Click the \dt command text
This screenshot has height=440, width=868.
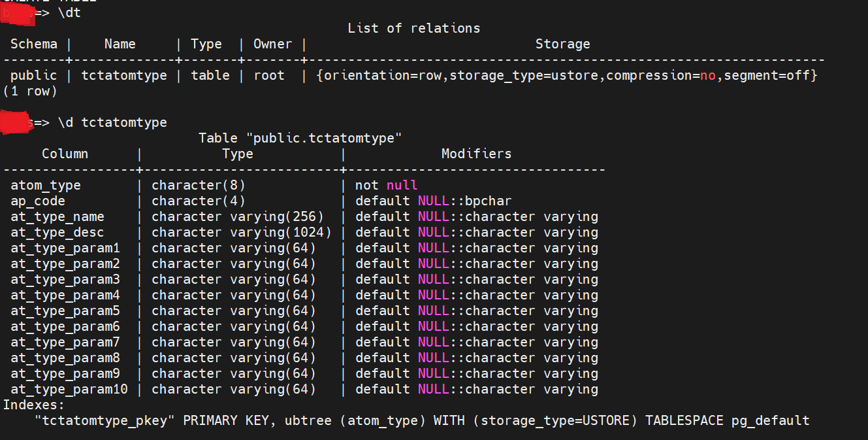[x=69, y=12]
